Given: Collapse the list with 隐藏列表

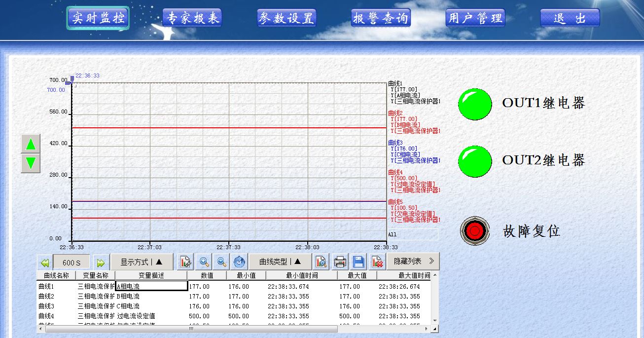Looking at the screenshot, I should point(412,261).
